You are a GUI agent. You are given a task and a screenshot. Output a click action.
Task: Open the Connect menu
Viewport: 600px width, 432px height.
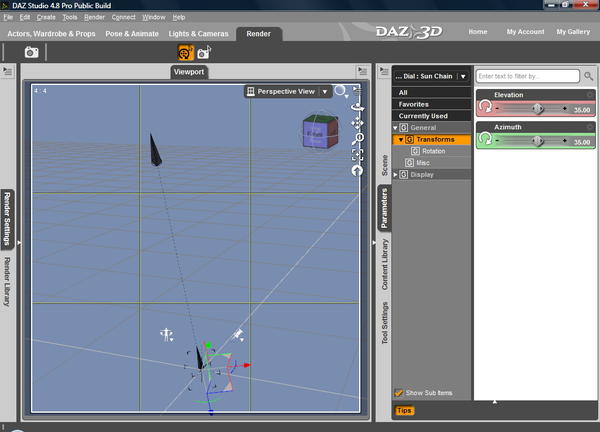124,17
